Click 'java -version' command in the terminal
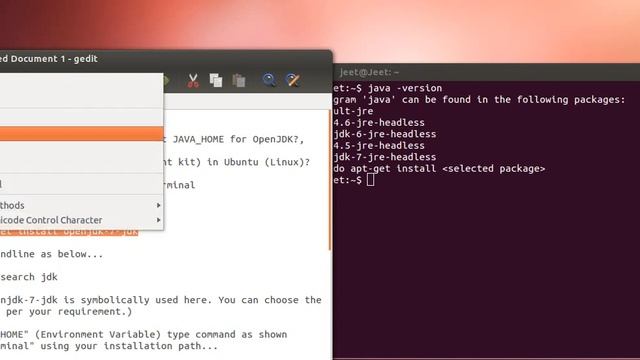This screenshot has width=640, height=360. pos(405,88)
